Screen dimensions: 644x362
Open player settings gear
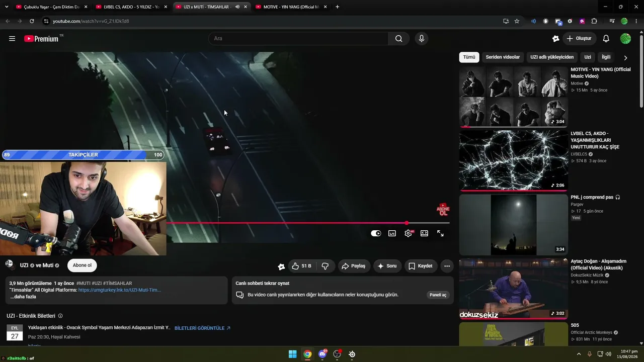pyautogui.click(x=409, y=233)
